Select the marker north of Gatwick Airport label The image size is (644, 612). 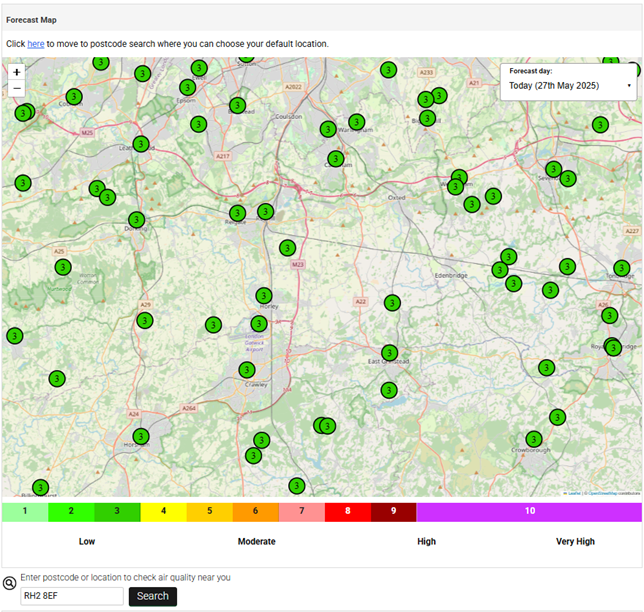(x=259, y=324)
